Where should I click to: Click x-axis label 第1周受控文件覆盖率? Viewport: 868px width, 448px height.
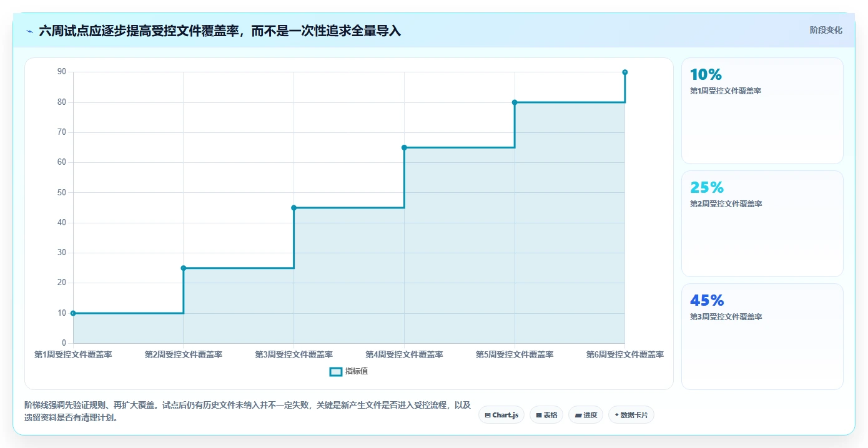pyautogui.click(x=73, y=355)
